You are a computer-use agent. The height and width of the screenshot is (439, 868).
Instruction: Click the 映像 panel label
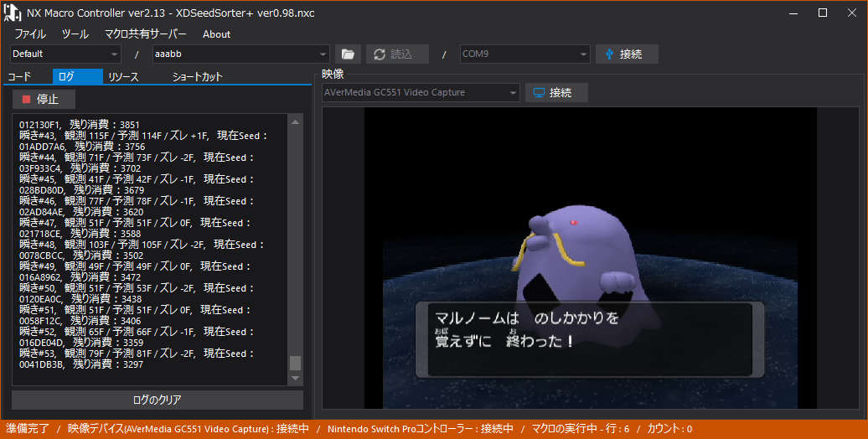[333, 75]
